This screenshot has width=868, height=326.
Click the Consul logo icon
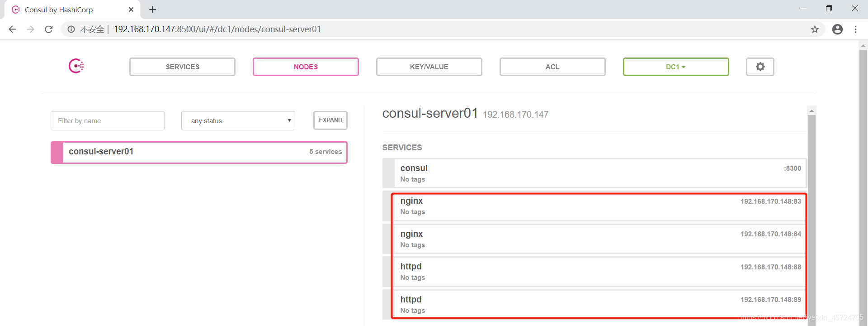pos(76,66)
